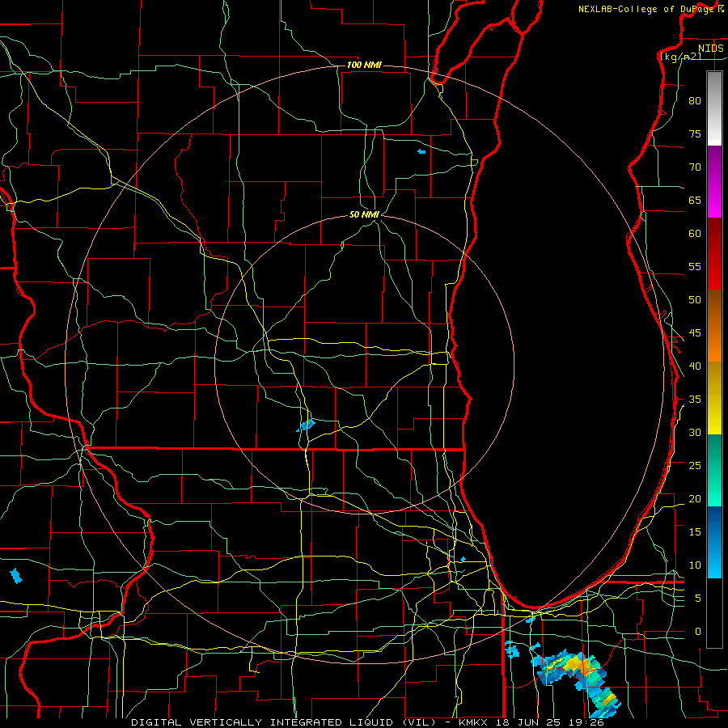Click the 60 value on the VIL scale
This screenshot has width=728, height=728.
point(695,234)
